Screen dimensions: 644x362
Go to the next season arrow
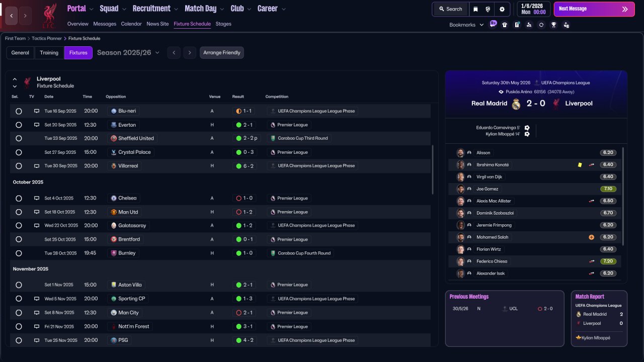[x=190, y=53]
